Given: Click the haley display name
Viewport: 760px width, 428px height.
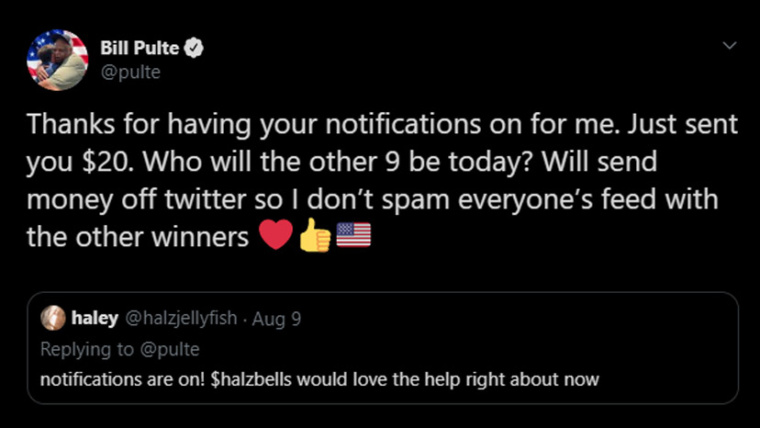Looking at the screenshot, I should click(93, 319).
